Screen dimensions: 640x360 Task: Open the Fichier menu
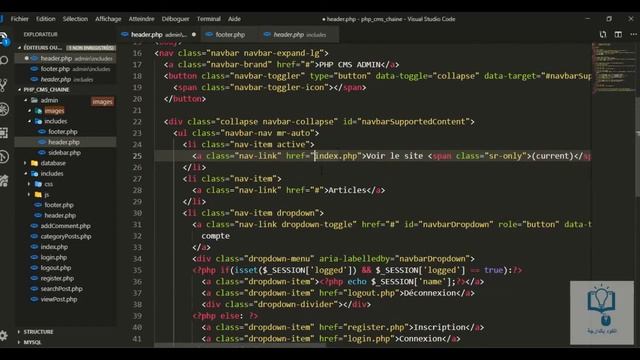coord(20,19)
